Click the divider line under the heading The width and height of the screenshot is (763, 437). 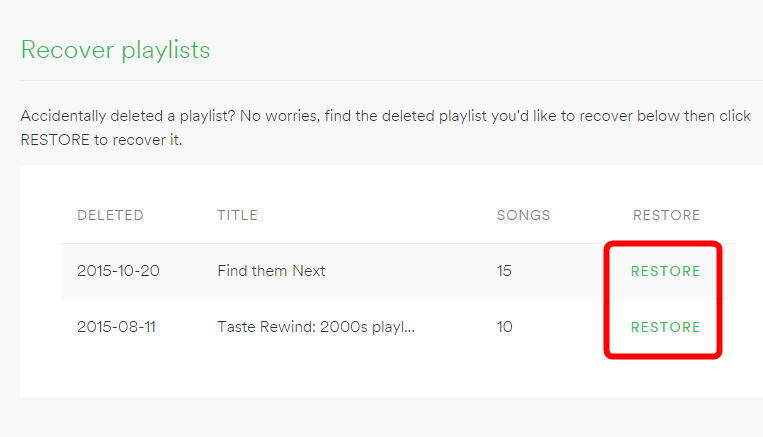[x=391, y=80]
